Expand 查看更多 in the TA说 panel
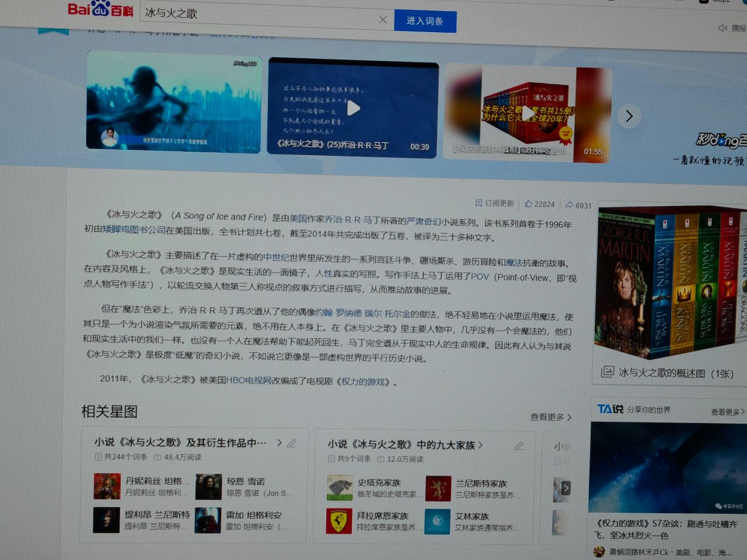The image size is (747, 560). (728, 412)
